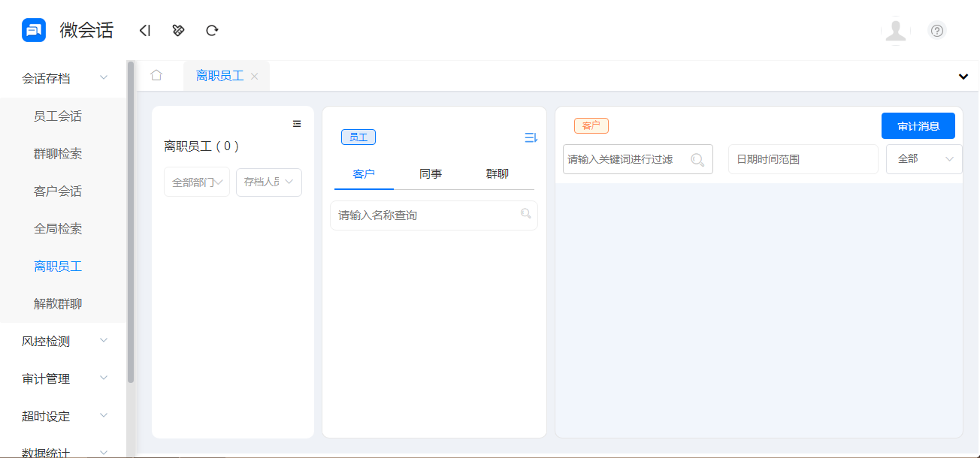Switch to the 同事 tab
The height and width of the screenshot is (458, 980).
[x=430, y=173]
